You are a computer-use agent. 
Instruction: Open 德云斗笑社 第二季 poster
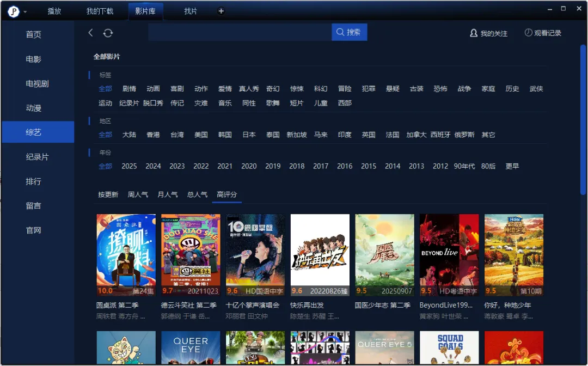click(191, 255)
